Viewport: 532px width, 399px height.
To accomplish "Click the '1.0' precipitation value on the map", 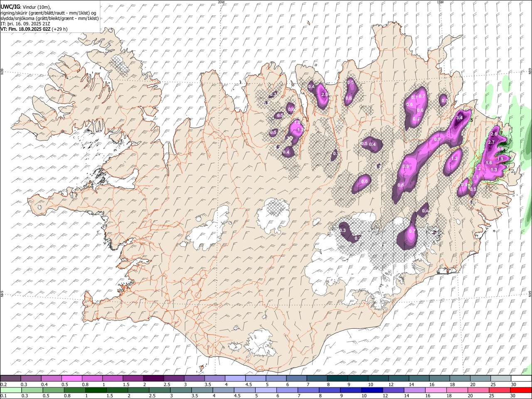I will (x=298, y=123).
